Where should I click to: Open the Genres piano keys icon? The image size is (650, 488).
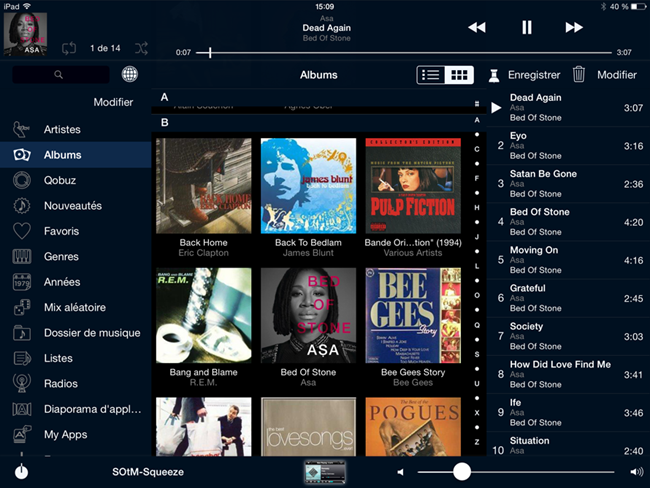(22, 257)
